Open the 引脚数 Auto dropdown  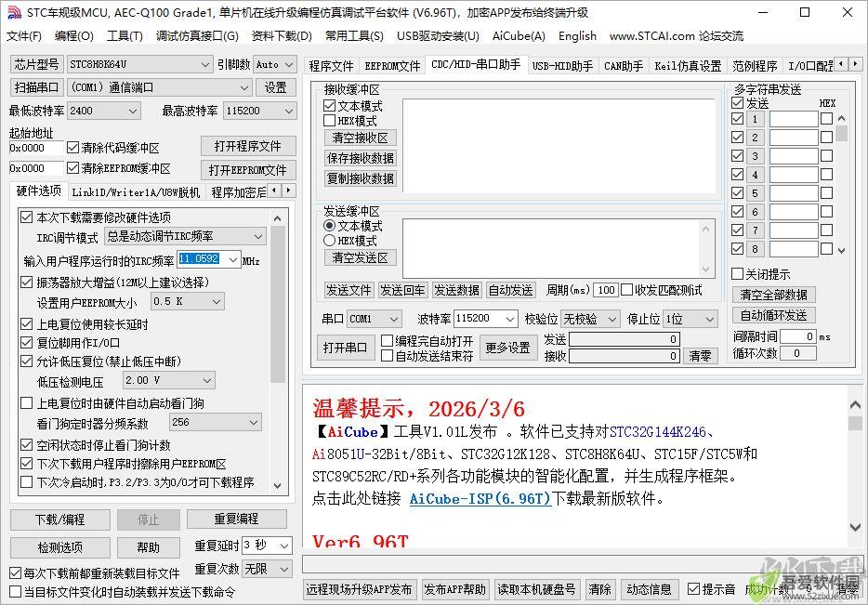275,64
